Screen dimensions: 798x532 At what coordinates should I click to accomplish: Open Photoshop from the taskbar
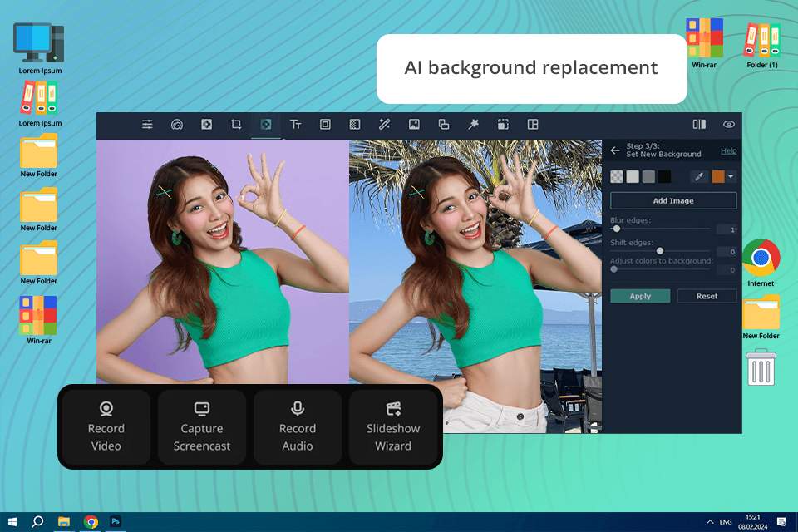pos(116,521)
